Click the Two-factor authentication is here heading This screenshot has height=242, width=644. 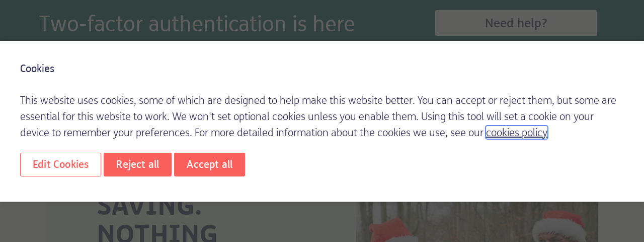197,23
